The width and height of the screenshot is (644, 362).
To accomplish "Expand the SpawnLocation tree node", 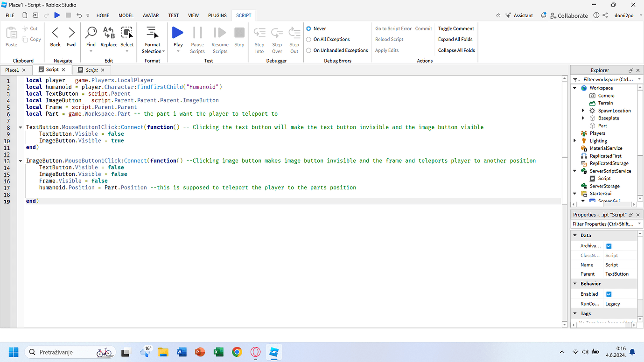I will [583, 111].
